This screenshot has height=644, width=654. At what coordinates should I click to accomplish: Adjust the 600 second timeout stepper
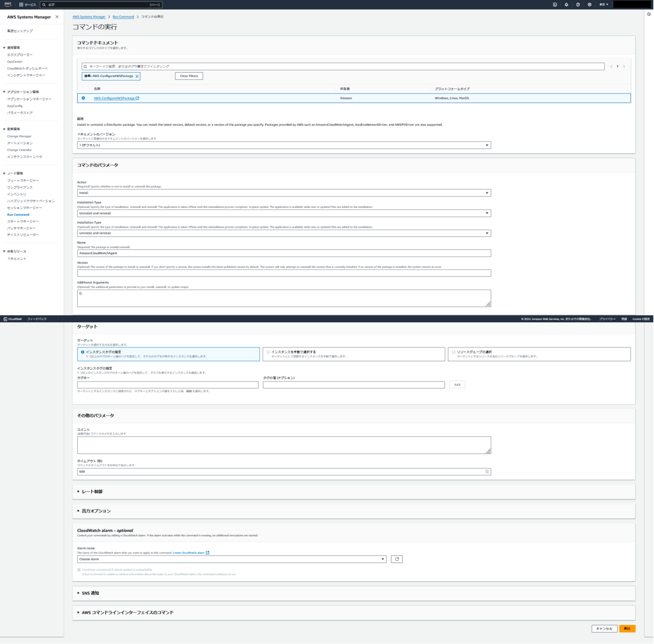click(x=487, y=471)
